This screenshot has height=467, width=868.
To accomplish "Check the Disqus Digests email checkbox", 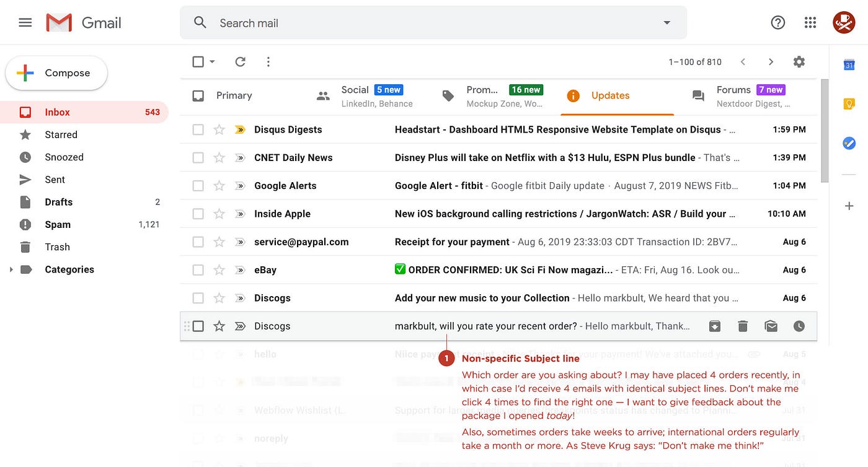I will click(x=198, y=129).
